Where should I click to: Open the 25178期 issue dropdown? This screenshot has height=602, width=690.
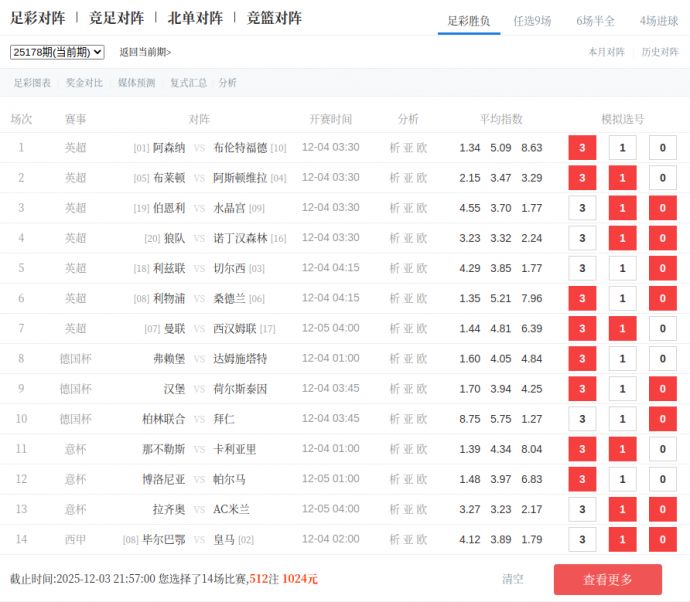(57, 52)
